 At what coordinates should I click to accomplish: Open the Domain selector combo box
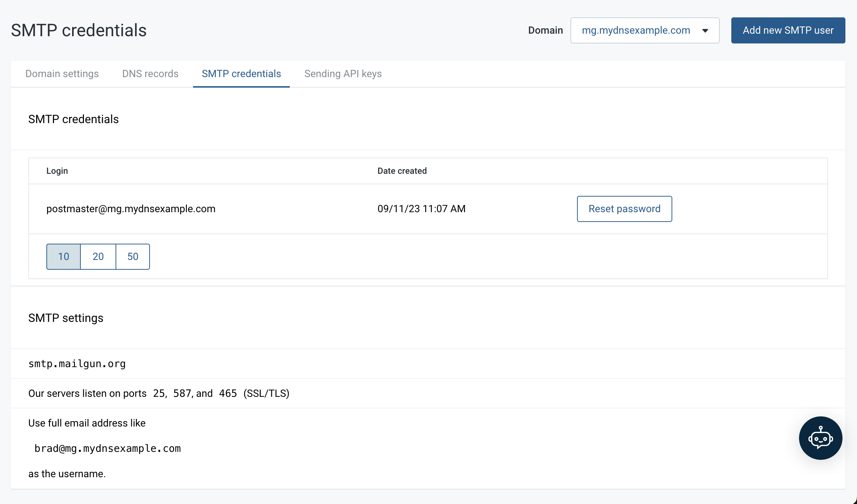[x=645, y=30]
